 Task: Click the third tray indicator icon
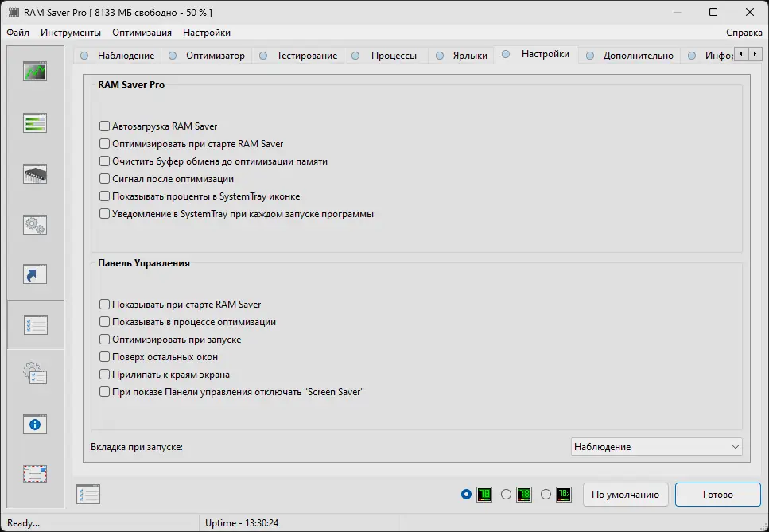[x=564, y=495]
